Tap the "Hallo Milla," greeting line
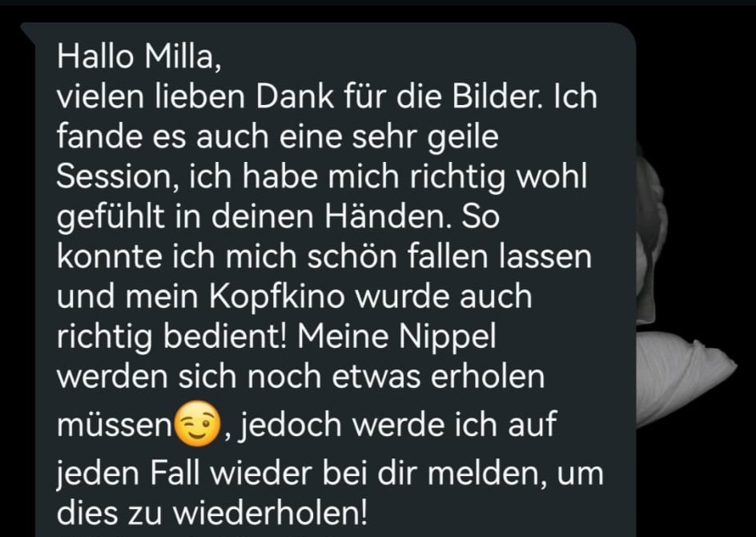Screen dimensions: 756x537 [x=139, y=56]
